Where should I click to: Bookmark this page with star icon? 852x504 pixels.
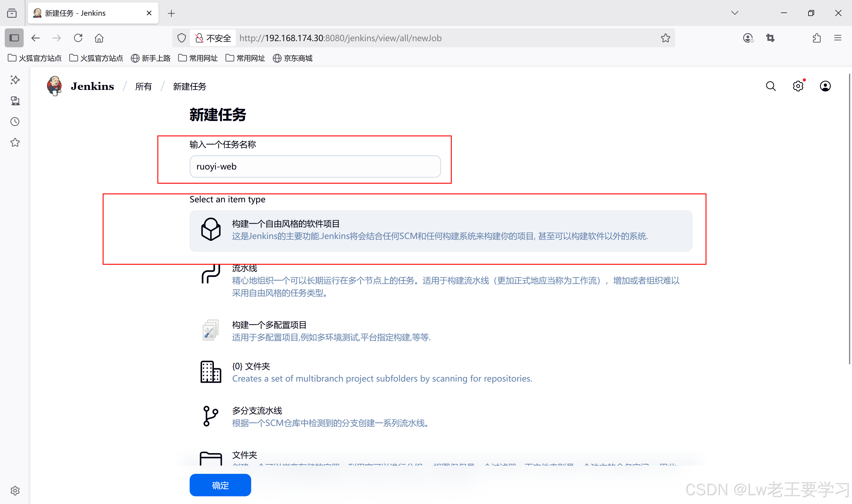665,38
